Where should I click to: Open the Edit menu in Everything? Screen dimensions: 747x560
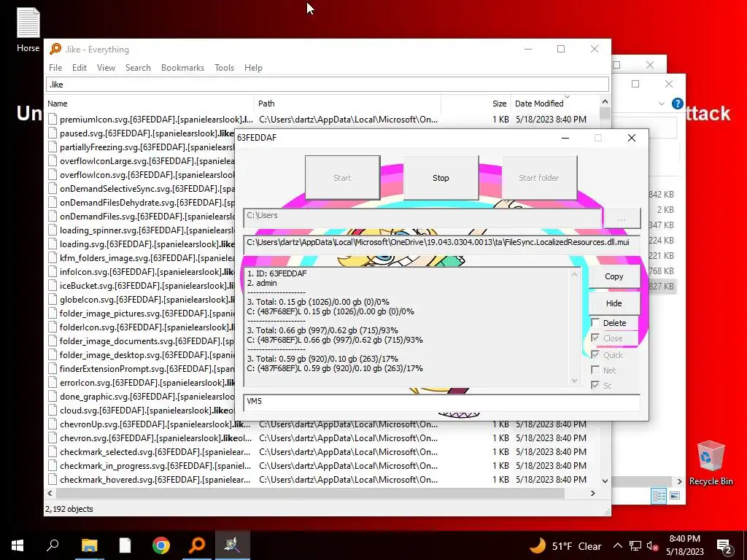coord(79,68)
